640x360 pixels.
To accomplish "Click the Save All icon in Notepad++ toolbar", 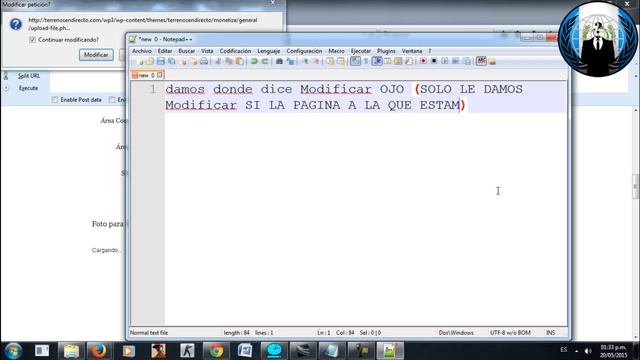I will pos(171,61).
